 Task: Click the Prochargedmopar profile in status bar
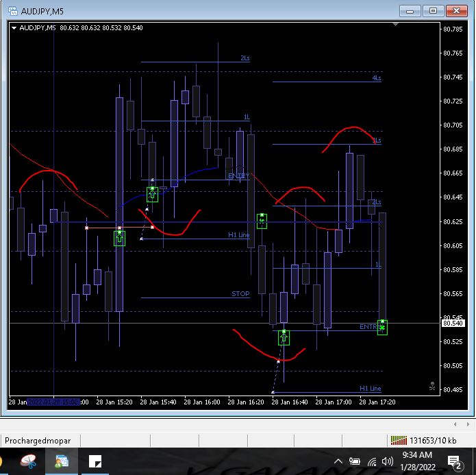[x=38, y=441]
